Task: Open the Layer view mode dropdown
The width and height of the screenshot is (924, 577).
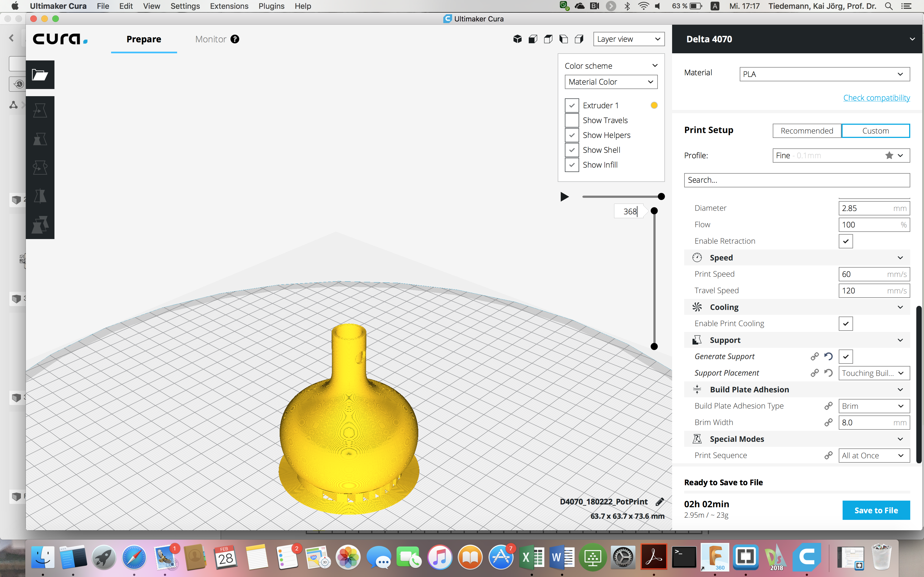Action: [628, 39]
